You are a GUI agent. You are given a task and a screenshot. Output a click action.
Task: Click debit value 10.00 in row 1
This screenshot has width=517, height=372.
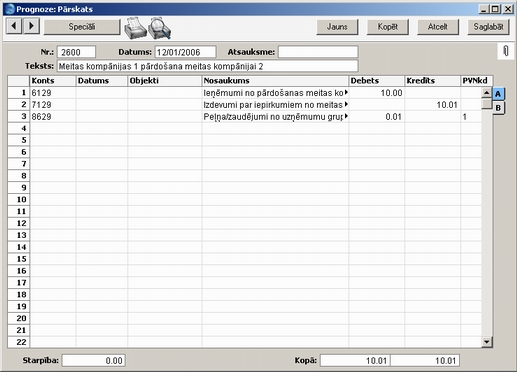pyautogui.click(x=377, y=93)
